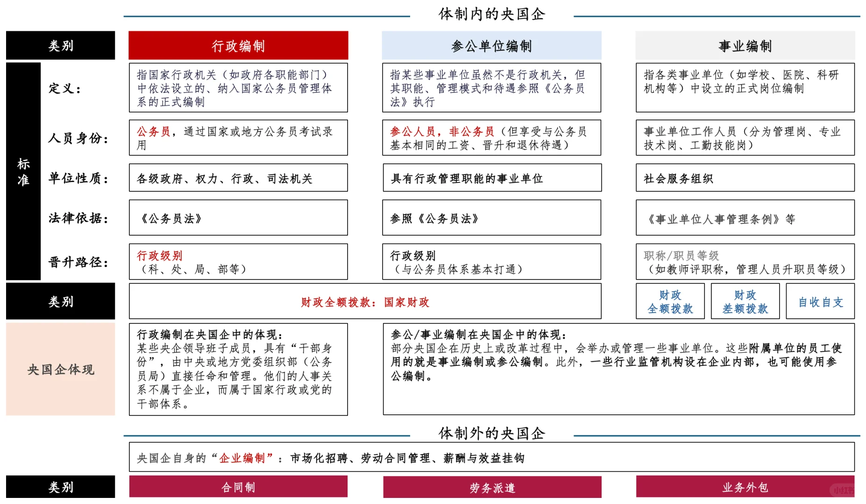Click the title 体制外的央国企
Screen dimensions: 866x504
491,434
